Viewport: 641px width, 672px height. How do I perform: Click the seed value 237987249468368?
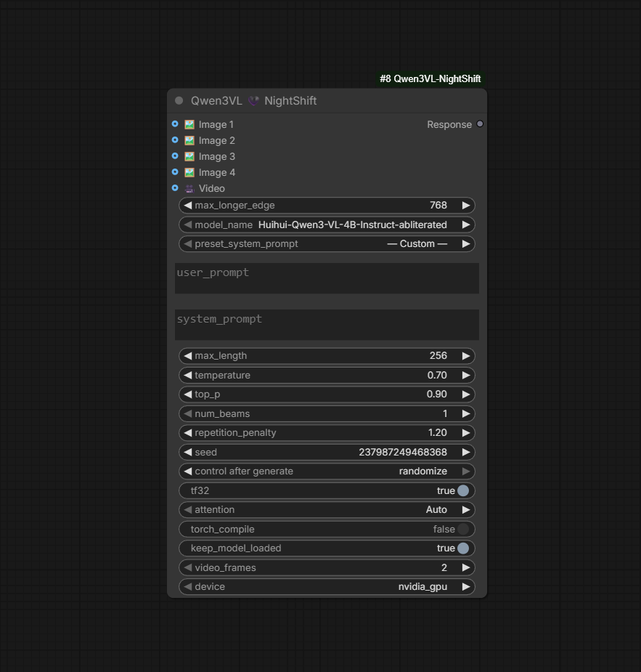point(402,452)
